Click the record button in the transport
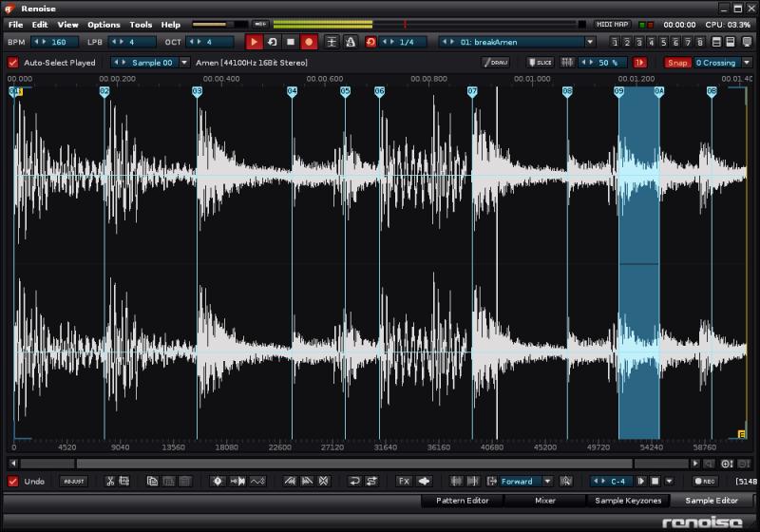 [309, 42]
